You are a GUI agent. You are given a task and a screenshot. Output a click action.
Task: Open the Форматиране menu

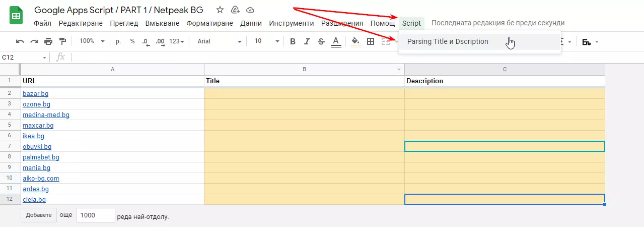(209, 23)
